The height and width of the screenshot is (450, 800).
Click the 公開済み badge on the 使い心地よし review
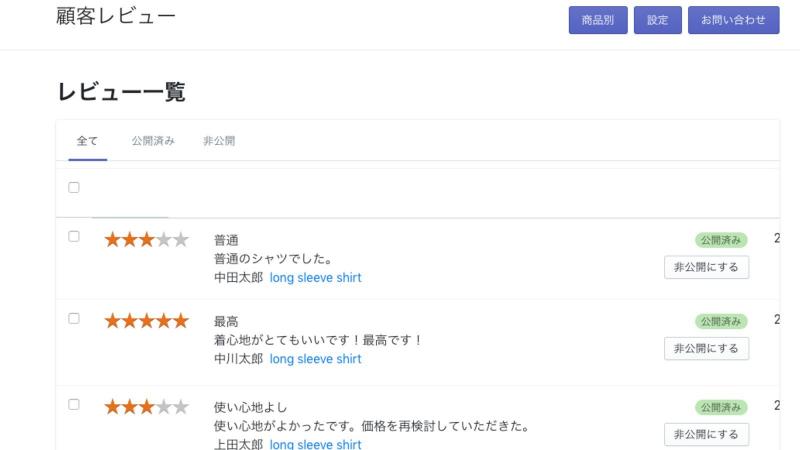tap(721, 407)
